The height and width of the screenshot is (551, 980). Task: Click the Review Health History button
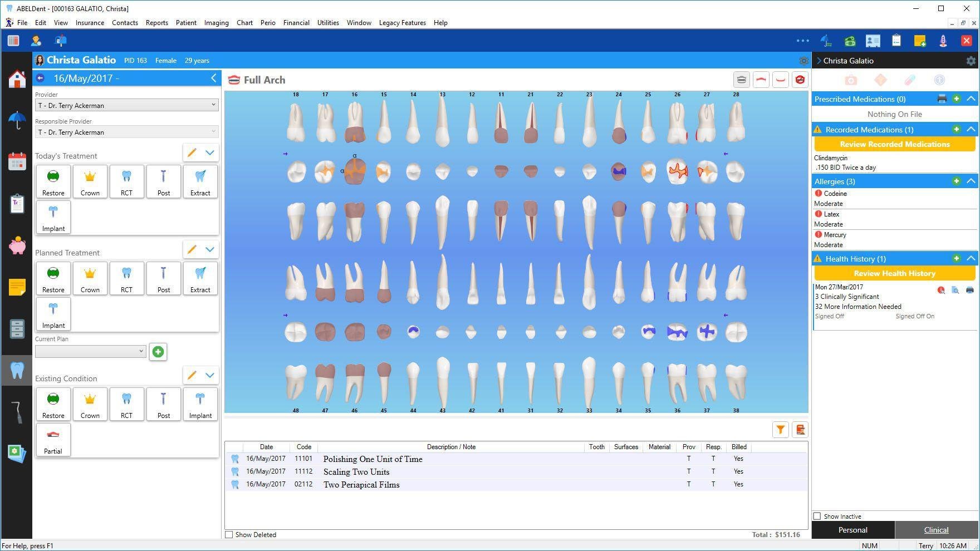pyautogui.click(x=894, y=273)
